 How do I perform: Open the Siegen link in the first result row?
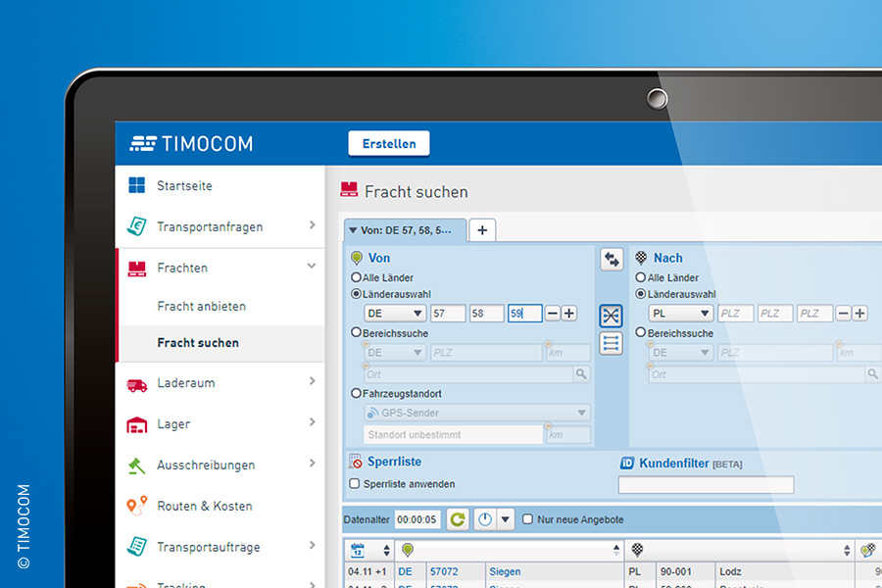pyautogui.click(x=505, y=571)
